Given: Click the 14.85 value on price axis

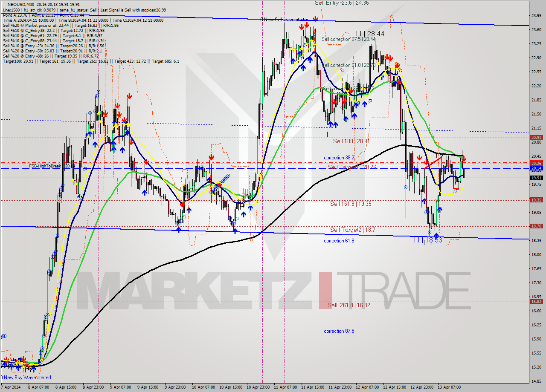Looking at the screenshot, I should [x=536, y=381].
